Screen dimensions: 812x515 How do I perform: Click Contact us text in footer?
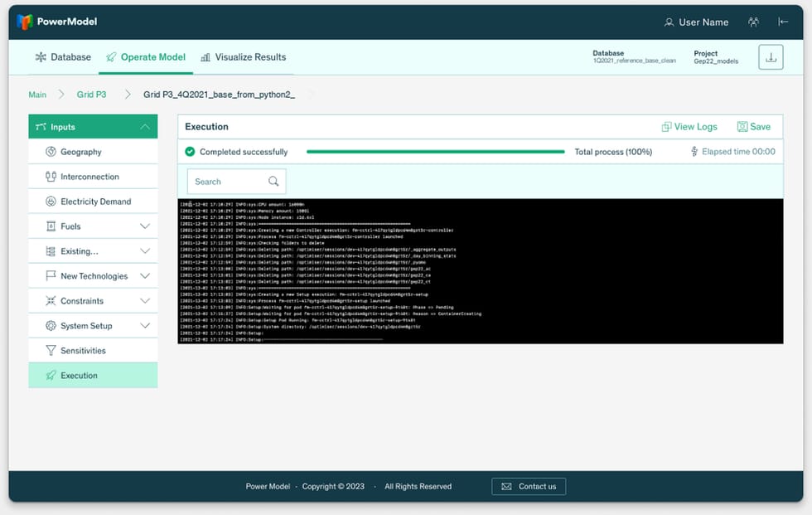(538, 487)
